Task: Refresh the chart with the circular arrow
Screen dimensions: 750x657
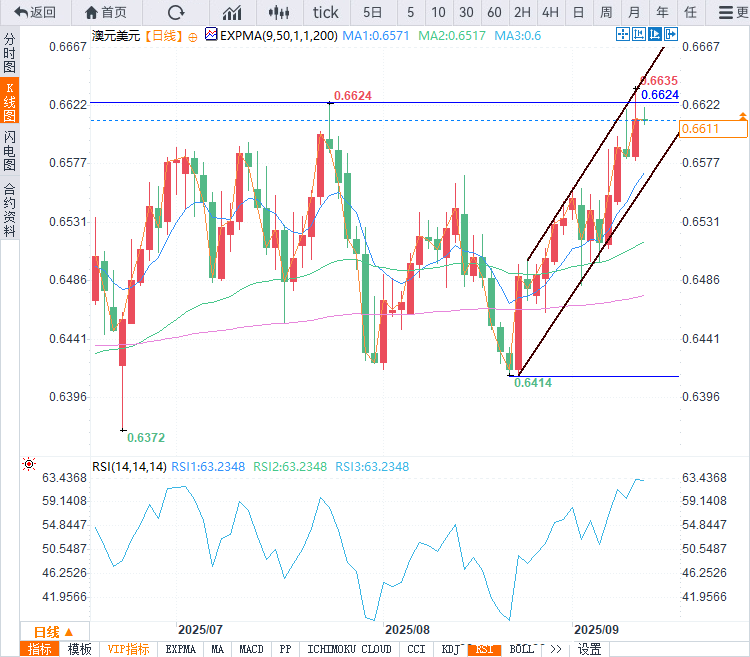Action: click(176, 12)
